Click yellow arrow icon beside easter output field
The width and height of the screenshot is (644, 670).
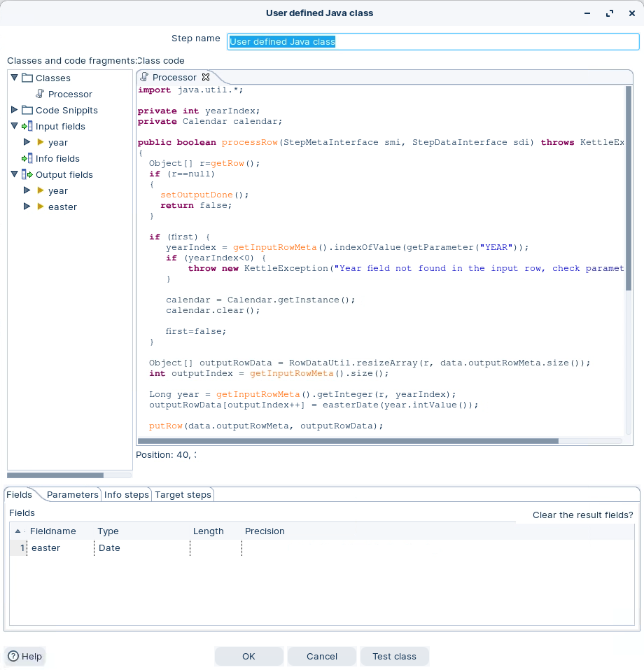(x=41, y=207)
